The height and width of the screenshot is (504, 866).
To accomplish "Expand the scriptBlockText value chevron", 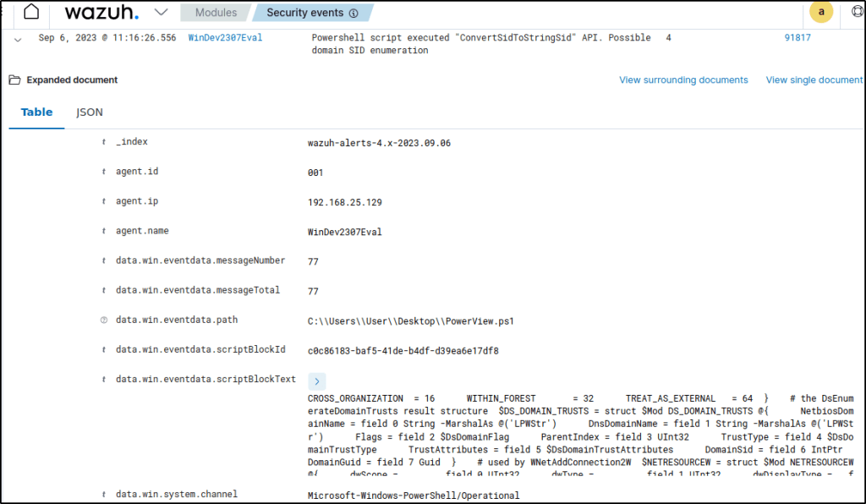I will pyautogui.click(x=316, y=382).
